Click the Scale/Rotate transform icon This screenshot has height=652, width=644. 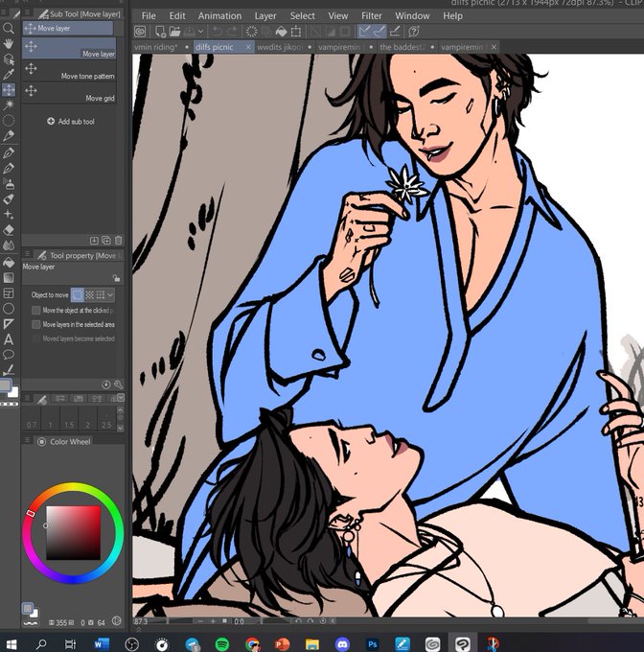[x=296, y=32]
